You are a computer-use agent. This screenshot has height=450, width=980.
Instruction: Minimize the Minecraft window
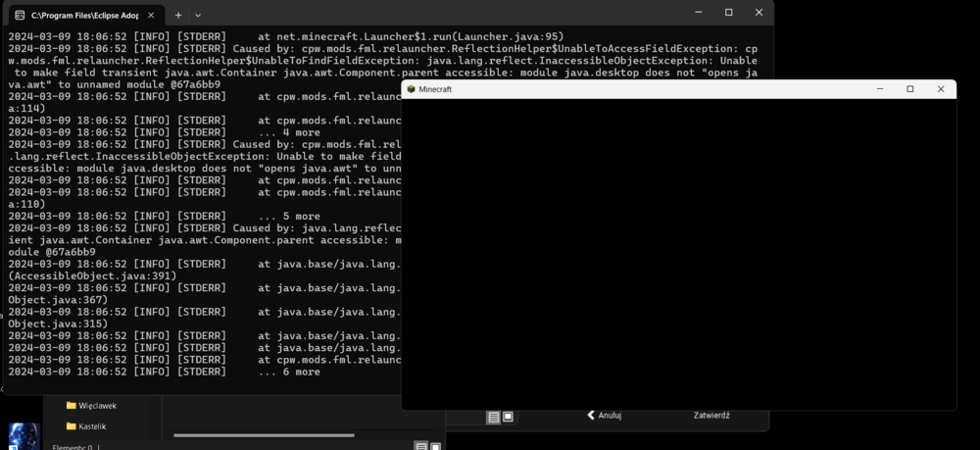click(x=880, y=89)
